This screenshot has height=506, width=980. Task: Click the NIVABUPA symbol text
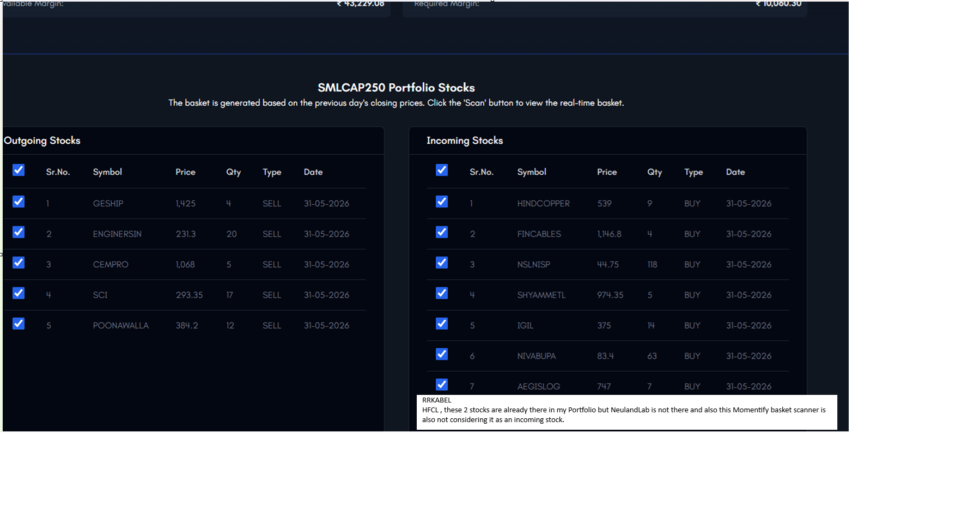click(537, 356)
